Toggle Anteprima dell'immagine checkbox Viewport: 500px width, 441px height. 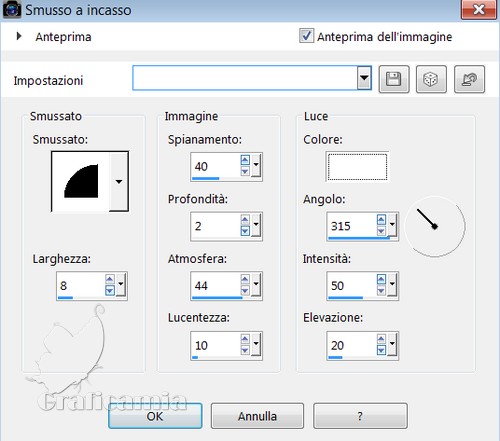pyautogui.click(x=306, y=36)
